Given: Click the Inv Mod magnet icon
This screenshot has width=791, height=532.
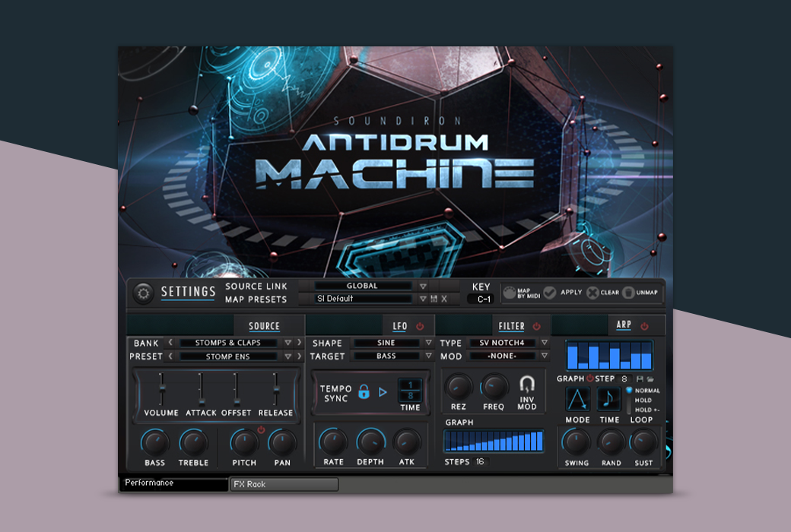Looking at the screenshot, I should [x=526, y=385].
